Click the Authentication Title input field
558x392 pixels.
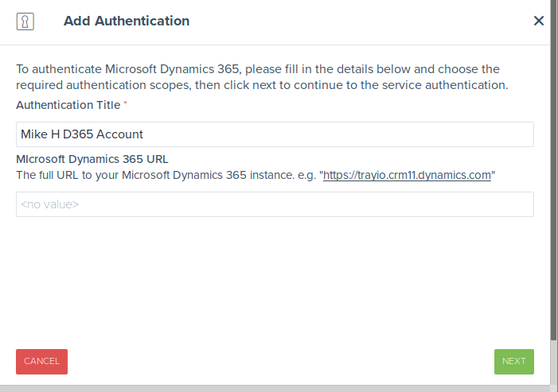pyautogui.click(x=275, y=134)
